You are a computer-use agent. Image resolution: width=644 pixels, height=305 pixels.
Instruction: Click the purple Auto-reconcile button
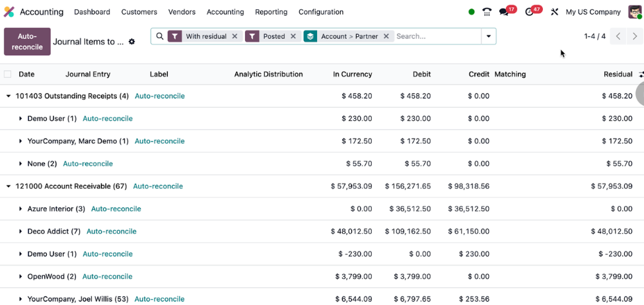(x=27, y=42)
